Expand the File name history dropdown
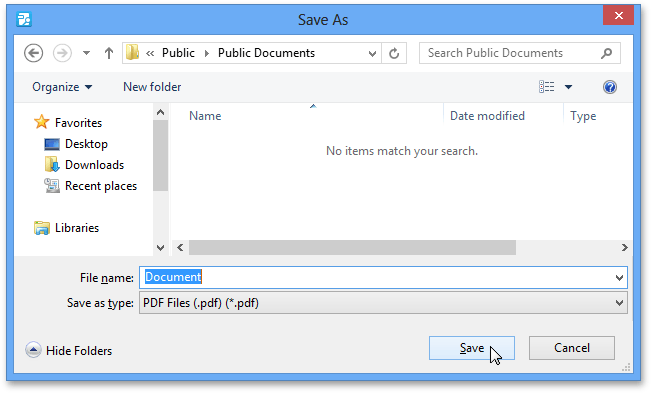This screenshot has height=393, width=651. [x=619, y=278]
